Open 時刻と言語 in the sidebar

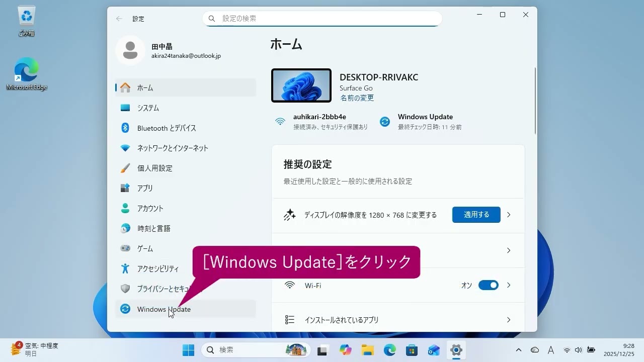186,228
